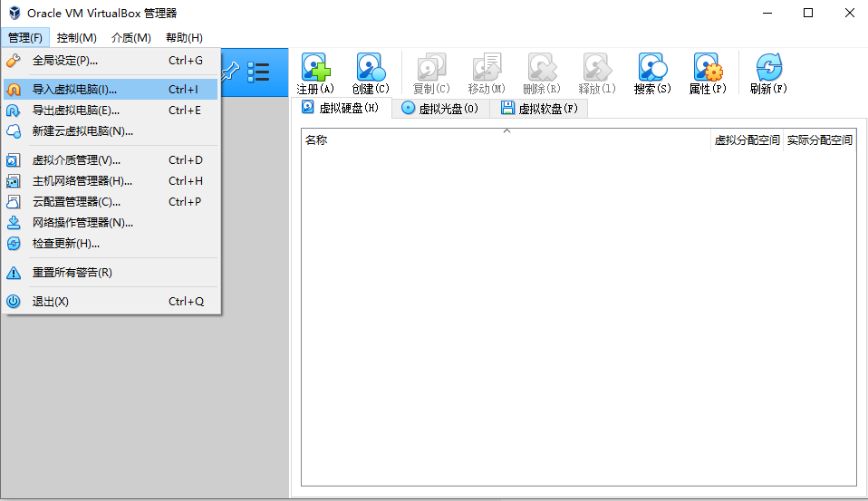This screenshot has height=501, width=868.
Task: Click the cloud icon beside 新建云虚拟电脑
Action: 14,131
